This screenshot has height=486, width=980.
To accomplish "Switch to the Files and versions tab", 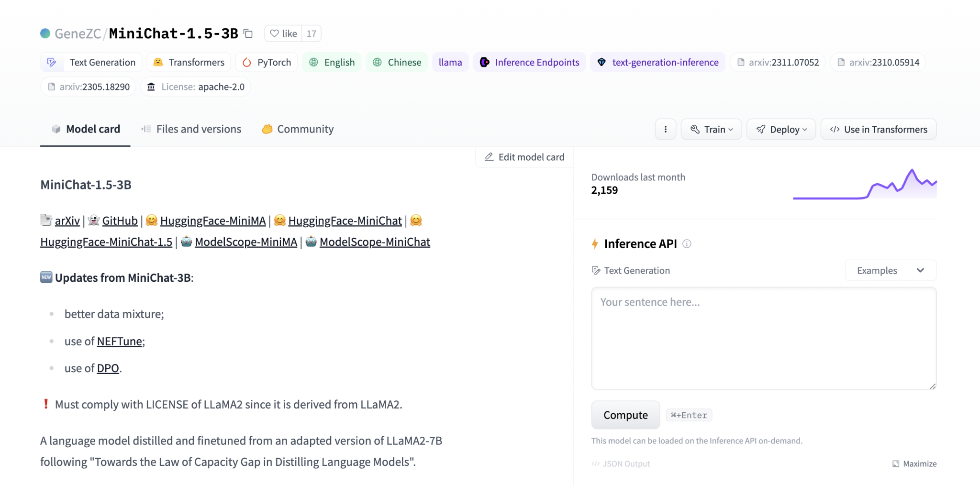I will pyautogui.click(x=190, y=129).
